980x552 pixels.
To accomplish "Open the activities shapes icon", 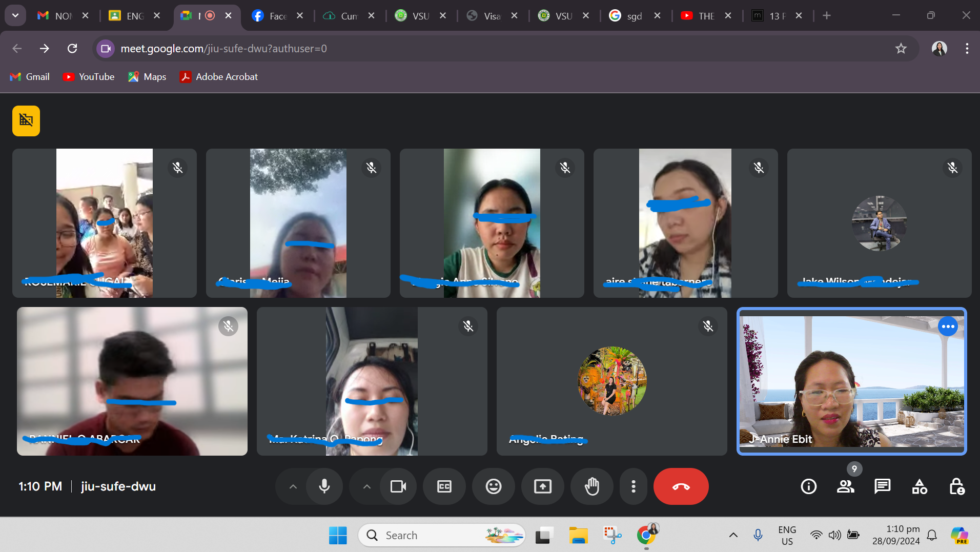I will tap(920, 486).
